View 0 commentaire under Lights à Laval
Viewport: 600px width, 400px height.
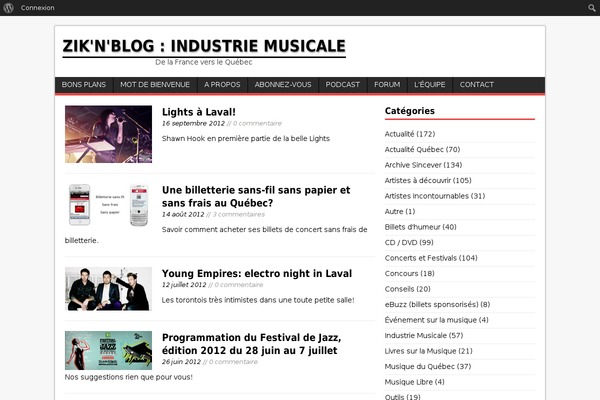pos(257,123)
